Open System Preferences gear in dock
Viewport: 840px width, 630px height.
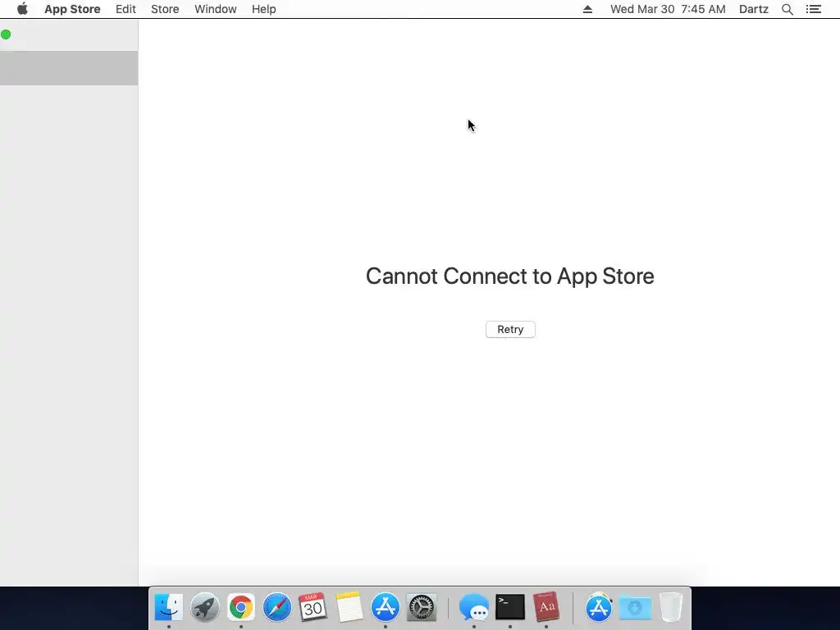[x=422, y=607]
